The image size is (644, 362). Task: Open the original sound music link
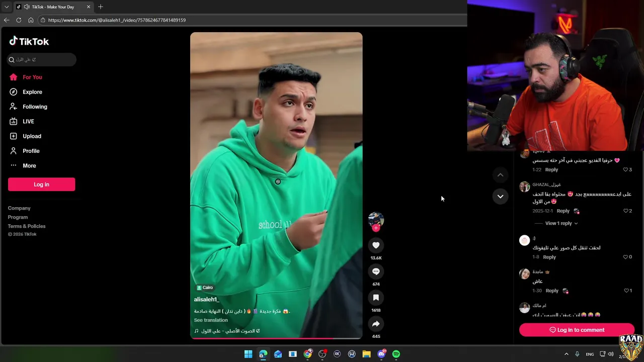(227, 331)
